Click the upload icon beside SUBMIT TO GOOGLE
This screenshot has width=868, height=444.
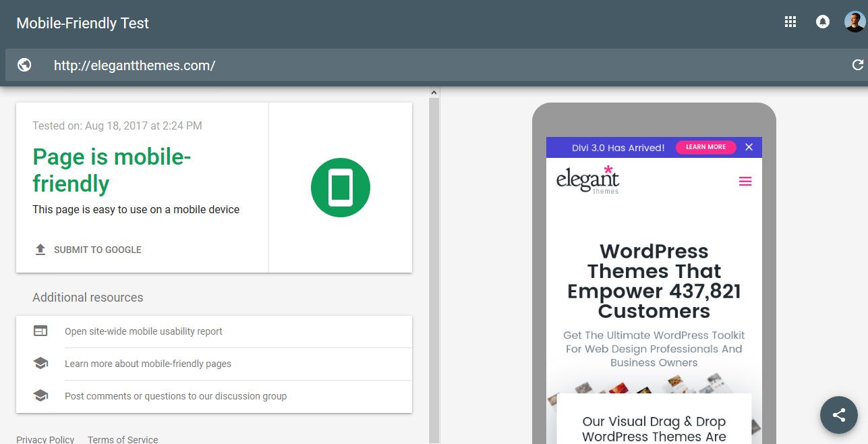click(40, 249)
